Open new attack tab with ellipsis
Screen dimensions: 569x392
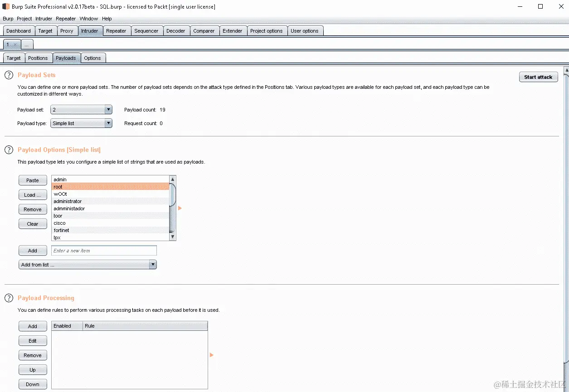point(27,44)
